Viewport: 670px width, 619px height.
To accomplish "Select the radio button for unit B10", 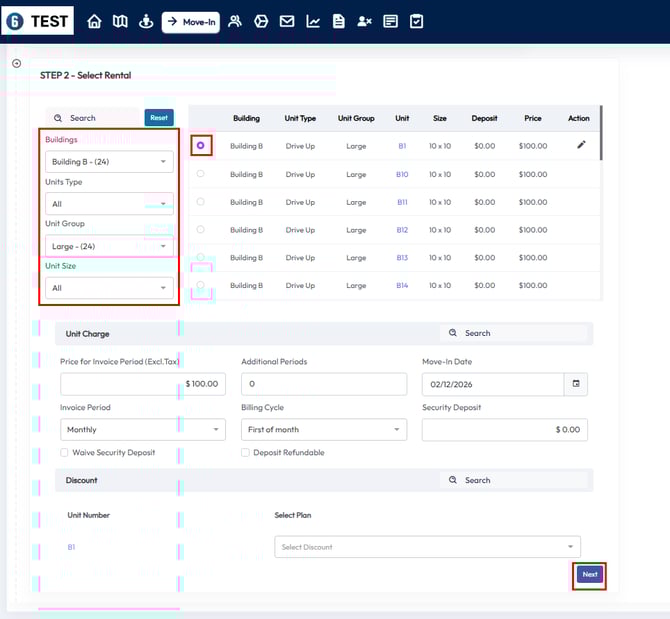I will [x=201, y=174].
